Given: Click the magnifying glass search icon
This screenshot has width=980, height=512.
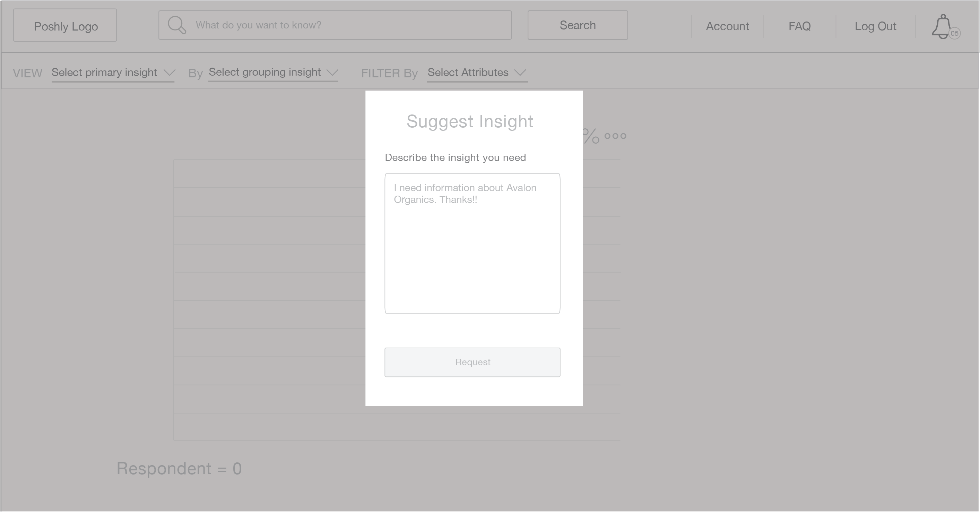Looking at the screenshot, I should click(177, 25).
